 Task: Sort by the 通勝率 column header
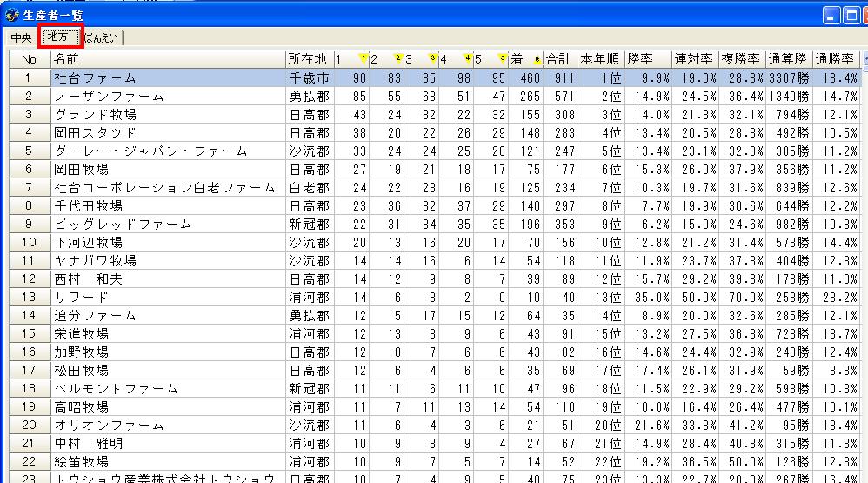(836, 59)
